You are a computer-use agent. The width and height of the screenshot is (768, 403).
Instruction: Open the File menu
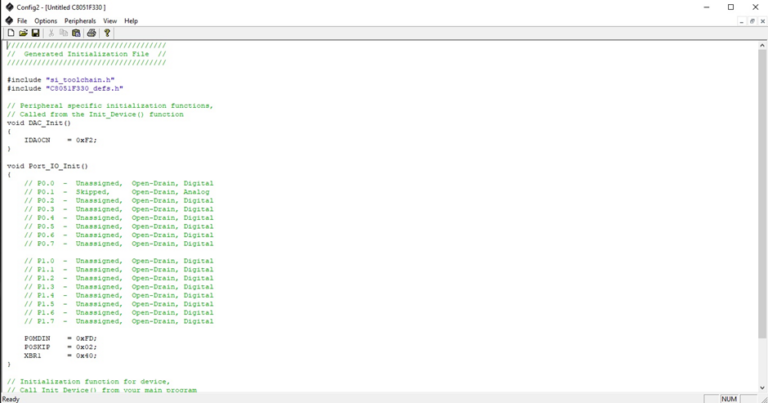[22, 20]
